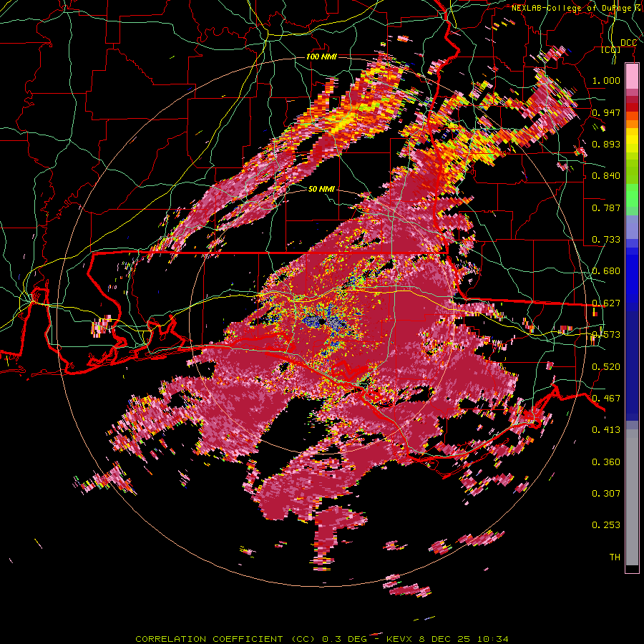Viewport: 644px width, 644px height.
Task: Click the 0.467 color scale label
Action: (606, 399)
